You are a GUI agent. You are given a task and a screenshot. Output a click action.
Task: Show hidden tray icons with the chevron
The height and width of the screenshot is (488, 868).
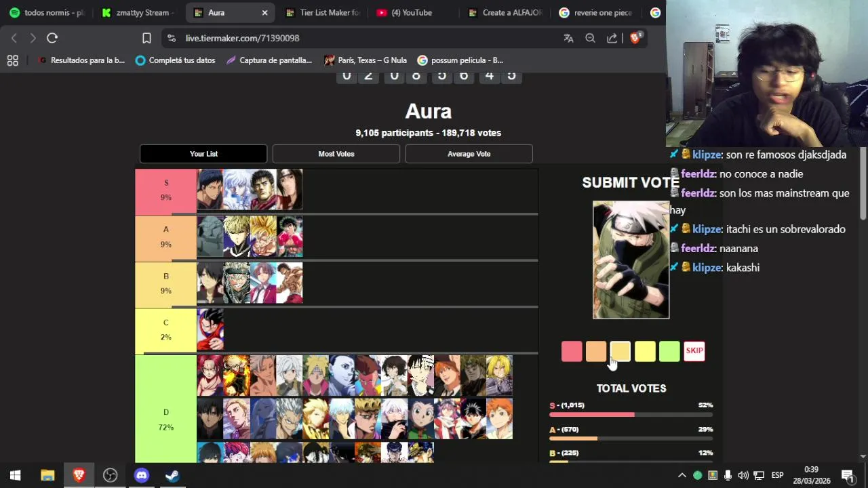[x=682, y=475]
